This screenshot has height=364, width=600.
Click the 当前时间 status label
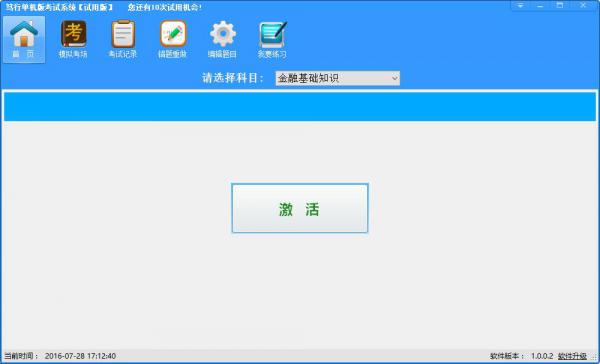point(21,356)
